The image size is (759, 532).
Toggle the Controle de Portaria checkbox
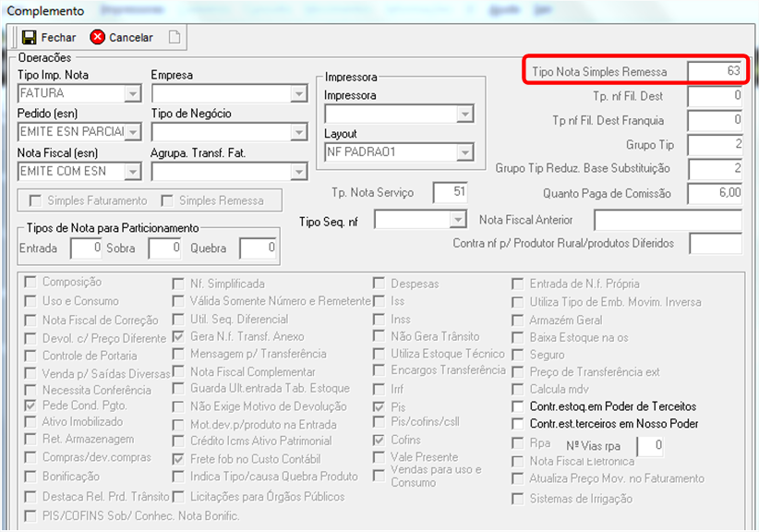coord(30,356)
